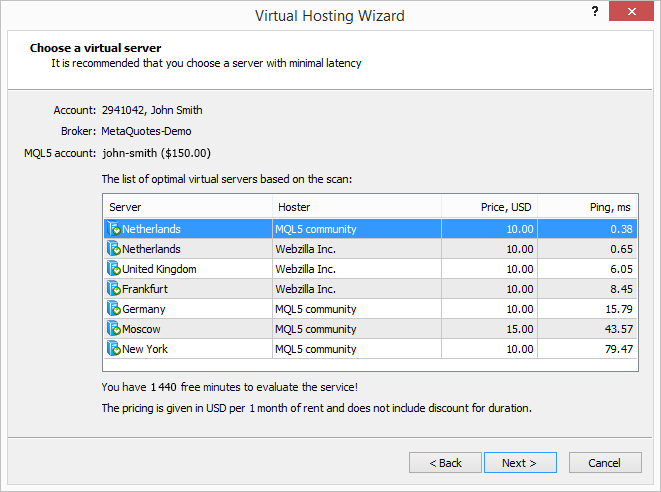The image size is (661, 492).
Task: Select the Frankfurt server row
Action: pos(370,289)
